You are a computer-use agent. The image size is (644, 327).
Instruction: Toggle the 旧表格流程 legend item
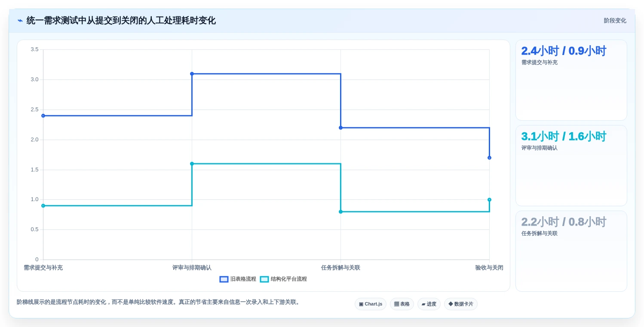(238, 279)
